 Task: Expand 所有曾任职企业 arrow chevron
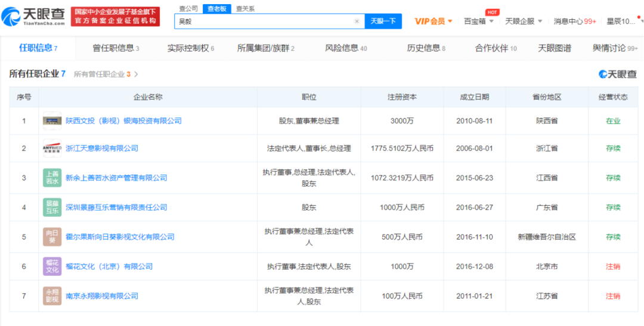[x=137, y=75]
